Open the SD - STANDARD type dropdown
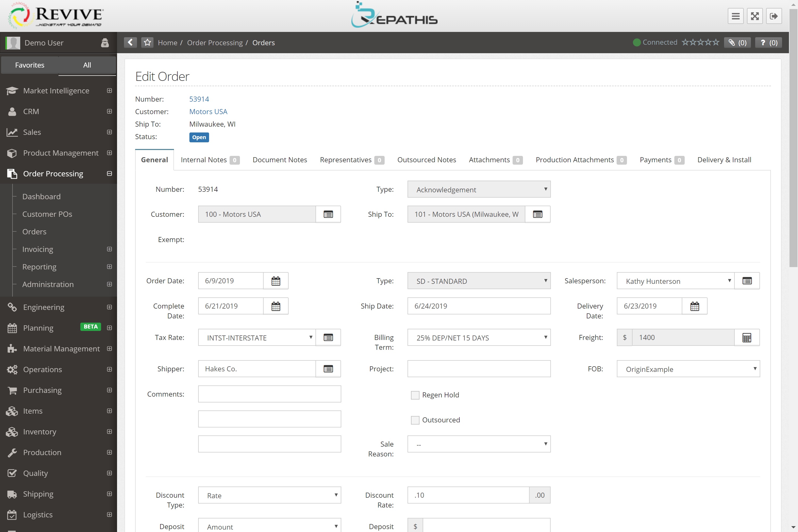The height and width of the screenshot is (532, 798). click(479, 281)
